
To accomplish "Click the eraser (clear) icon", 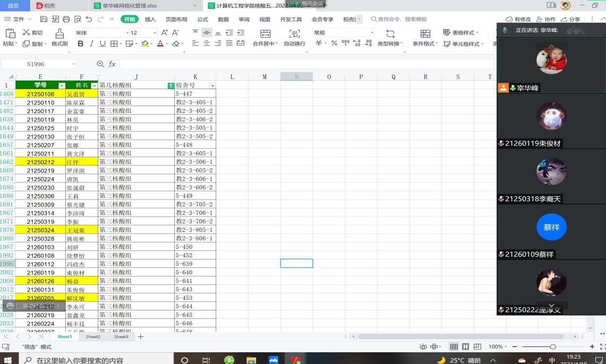I will [x=176, y=44].
